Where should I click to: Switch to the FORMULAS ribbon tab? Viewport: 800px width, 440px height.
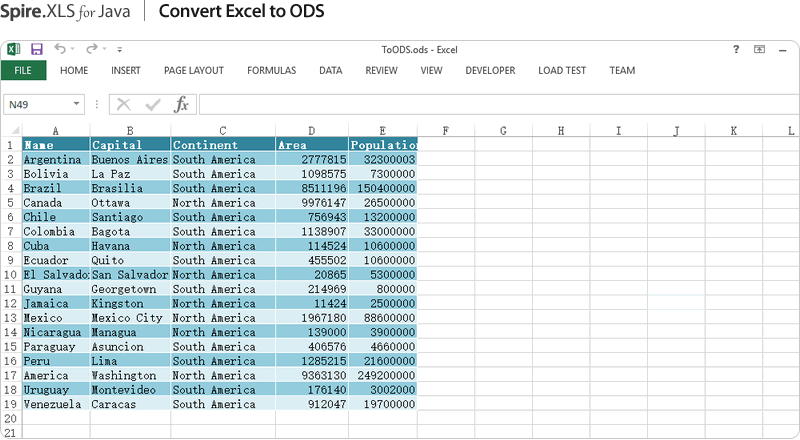[x=271, y=71]
